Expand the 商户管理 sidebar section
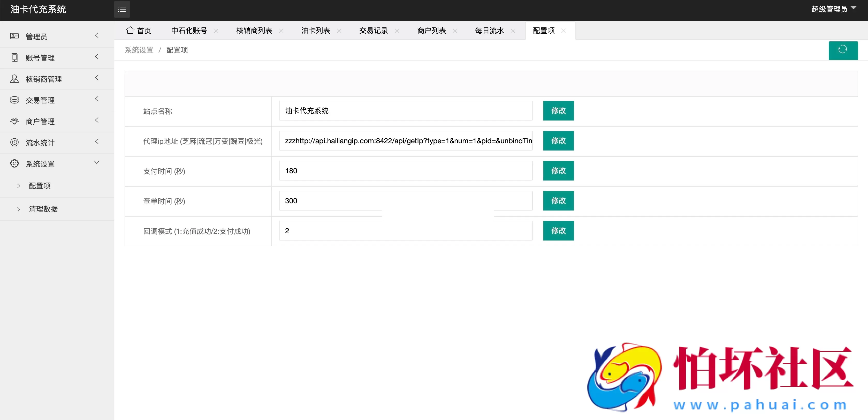 pos(97,120)
